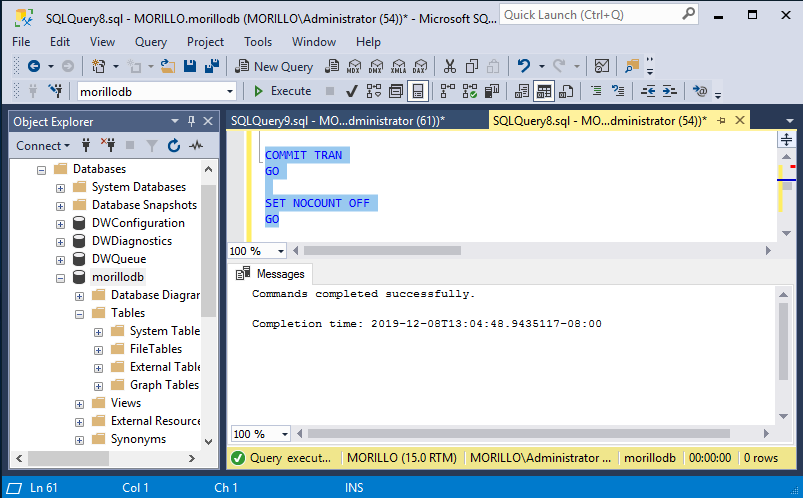
Task: Open the Tools menu
Action: pyautogui.click(x=258, y=42)
